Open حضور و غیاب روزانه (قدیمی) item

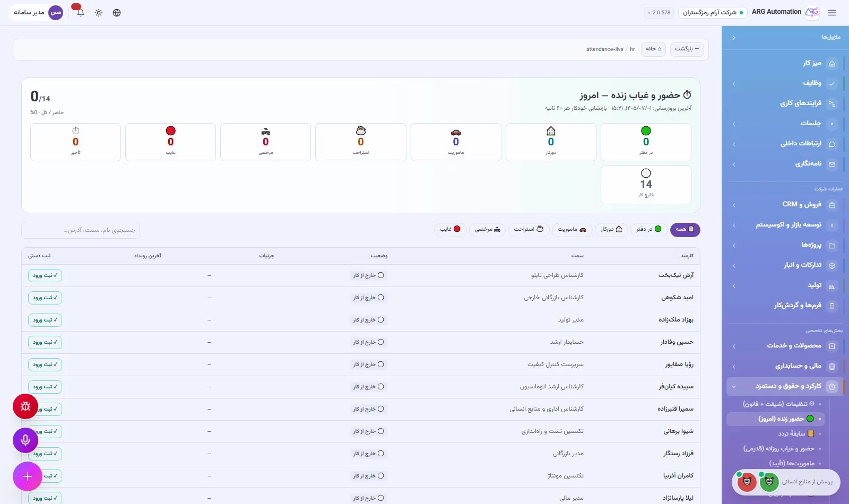point(778,448)
